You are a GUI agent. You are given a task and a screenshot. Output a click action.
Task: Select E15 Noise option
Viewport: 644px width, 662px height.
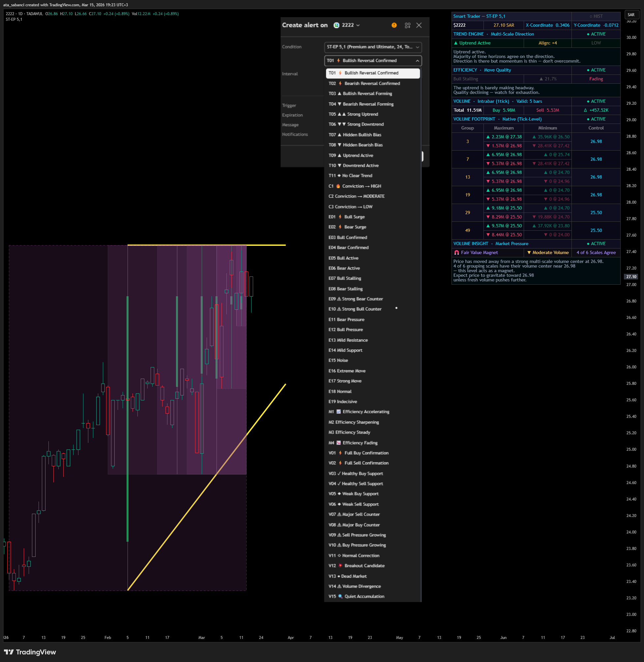[373, 361]
